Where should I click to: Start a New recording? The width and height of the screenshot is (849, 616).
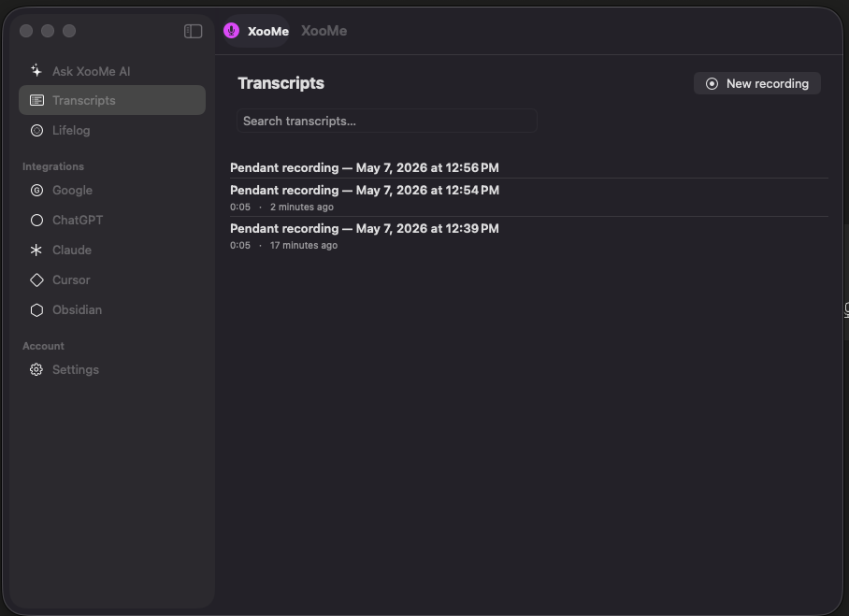[x=757, y=84]
